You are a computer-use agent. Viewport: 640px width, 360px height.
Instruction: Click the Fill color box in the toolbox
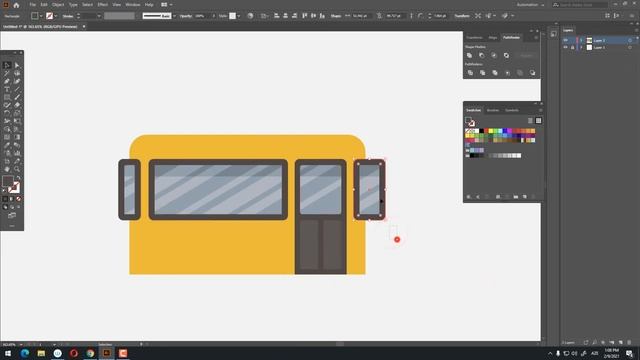pyautogui.click(x=8, y=181)
